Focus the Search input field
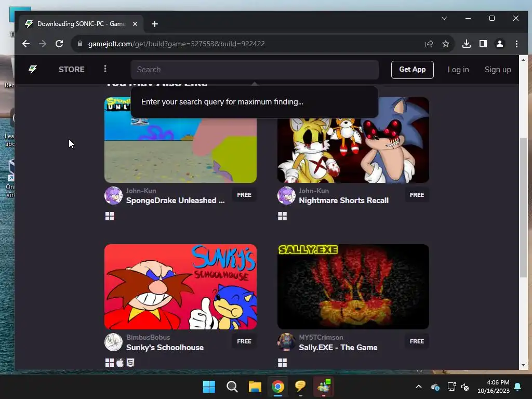This screenshot has width=532, height=399. pyautogui.click(x=255, y=70)
